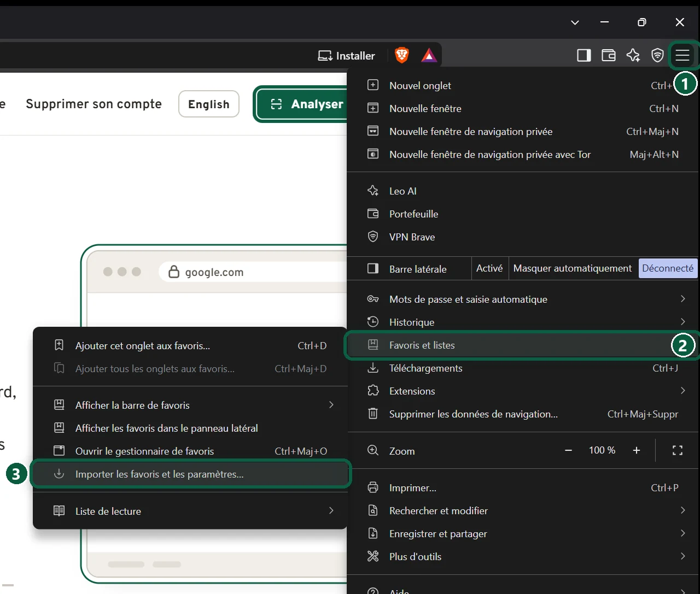The width and height of the screenshot is (700, 594).
Task: Open the Brave Wallet toolbar icon
Action: (x=609, y=55)
